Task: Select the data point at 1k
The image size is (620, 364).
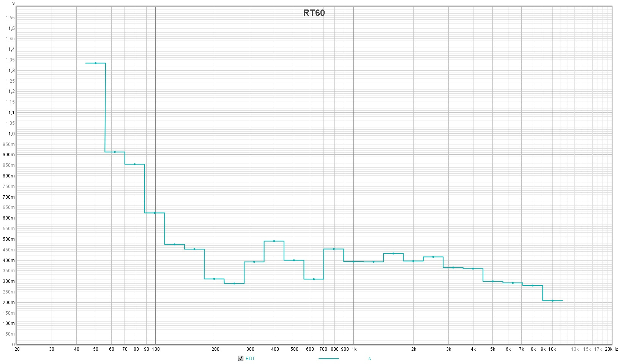Action: pos(353,262)
